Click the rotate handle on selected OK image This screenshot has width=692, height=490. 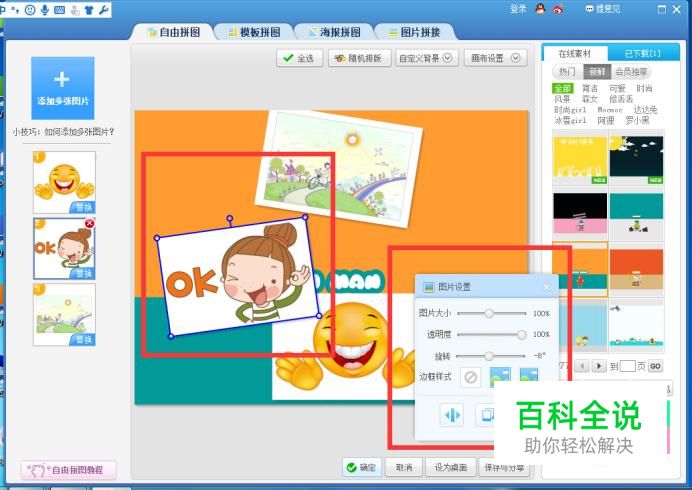[x=229, y=218]
